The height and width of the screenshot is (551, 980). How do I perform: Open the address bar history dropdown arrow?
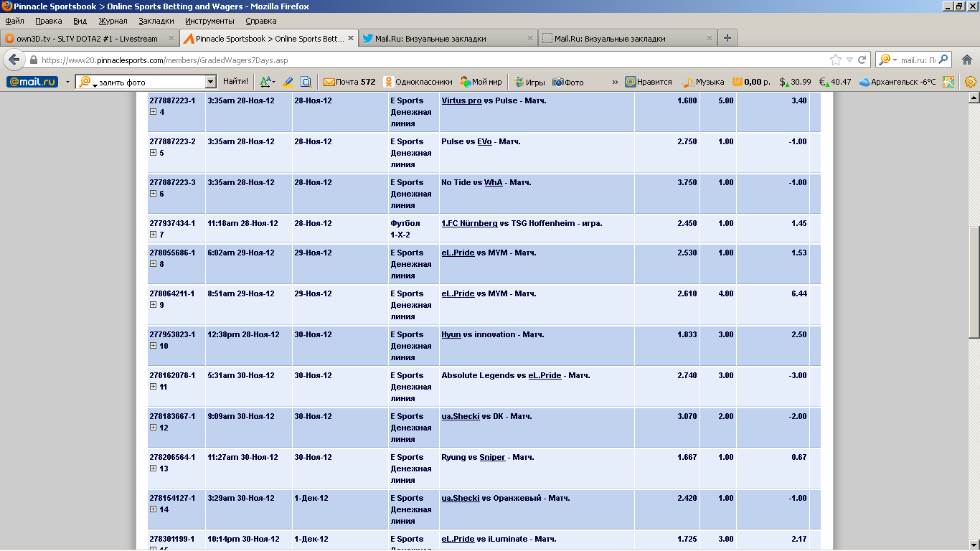point(849,60)
